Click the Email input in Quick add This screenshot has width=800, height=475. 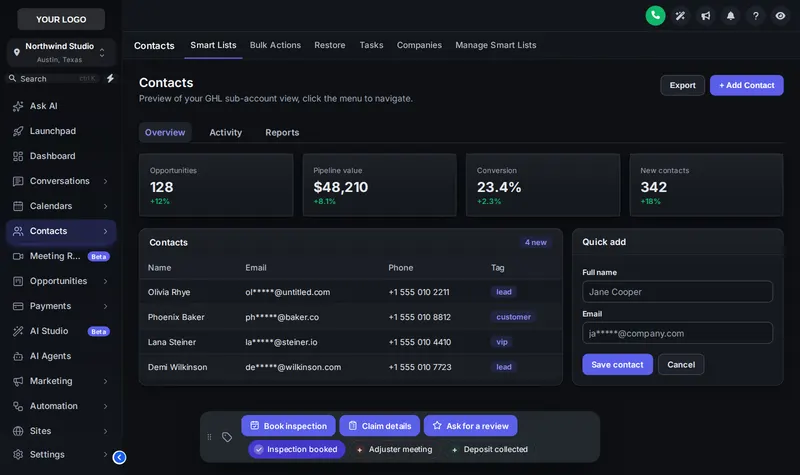[677, 333]
